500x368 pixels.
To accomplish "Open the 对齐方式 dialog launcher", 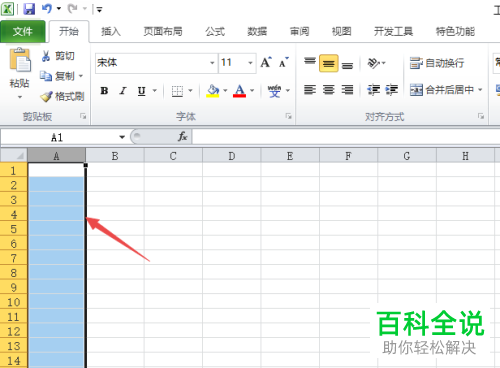I will pyautogui.click(x=481, y=116).
